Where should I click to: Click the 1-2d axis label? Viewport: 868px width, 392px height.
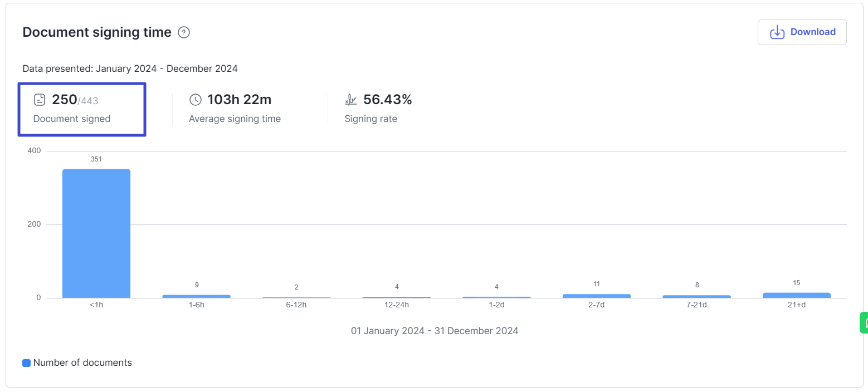click(496, 305)
